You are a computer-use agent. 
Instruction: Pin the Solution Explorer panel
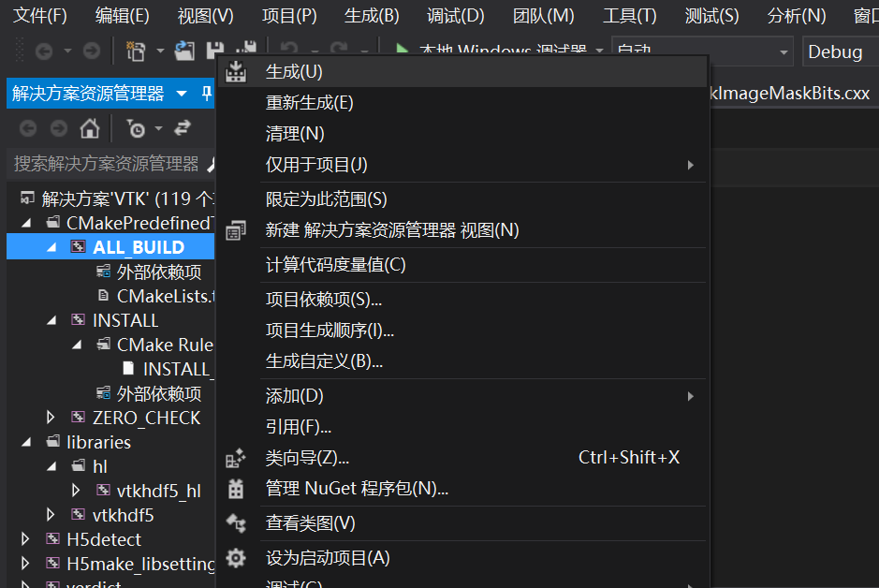coord(207,94)
